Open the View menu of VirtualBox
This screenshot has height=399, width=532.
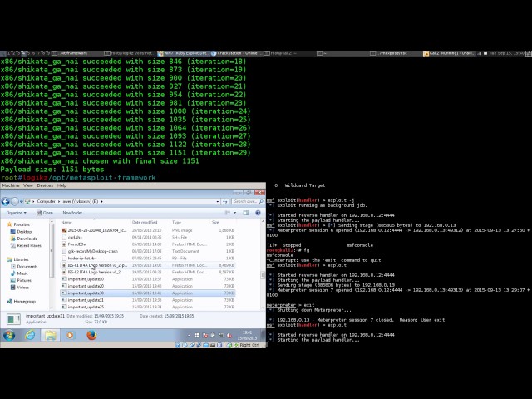(x=28, y=185)
